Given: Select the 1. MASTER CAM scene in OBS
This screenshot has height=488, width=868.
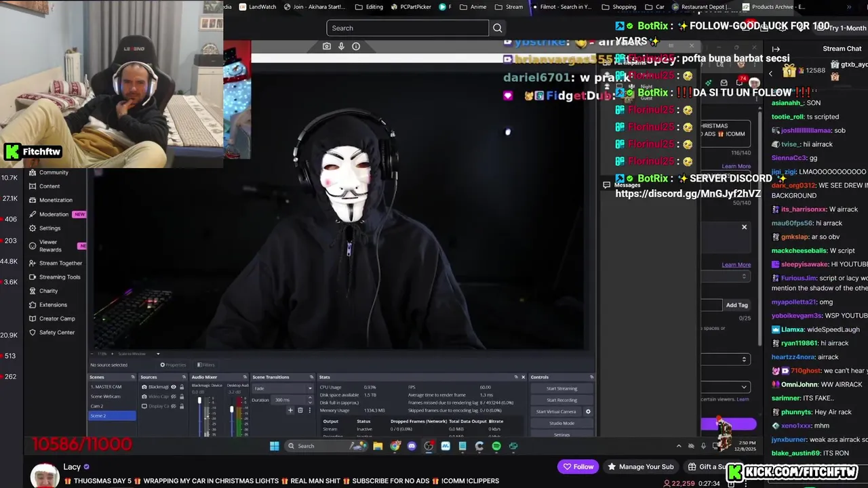Looking at the screenshot, I should click(x=112, y=387).
